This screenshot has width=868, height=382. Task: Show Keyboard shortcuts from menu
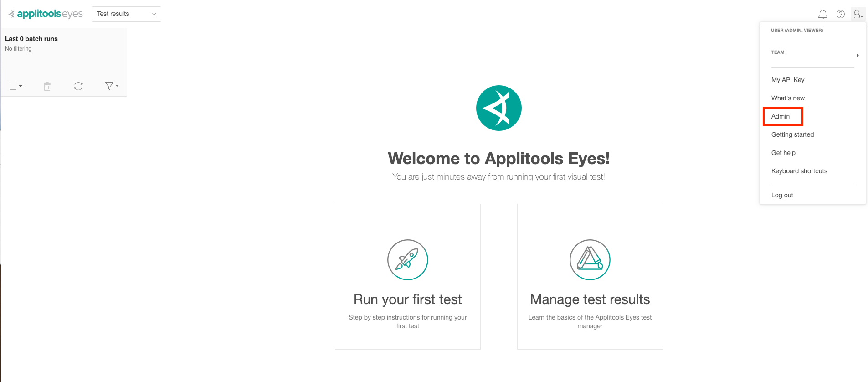(799, 171)
